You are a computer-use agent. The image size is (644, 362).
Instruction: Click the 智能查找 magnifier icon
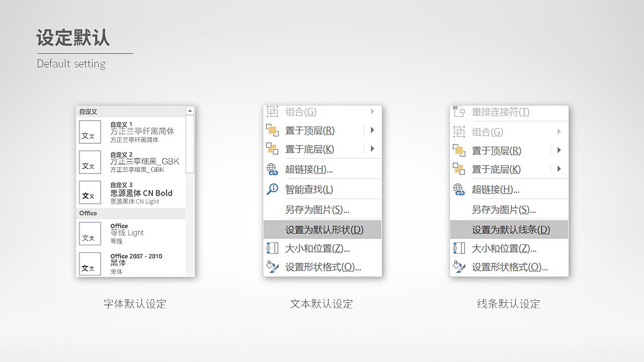[272, 189]
